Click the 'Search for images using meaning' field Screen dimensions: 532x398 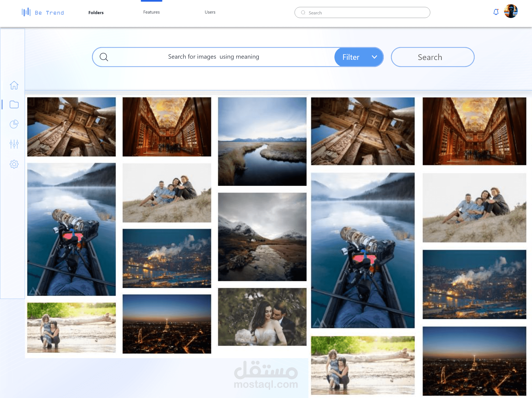(213, 57)
